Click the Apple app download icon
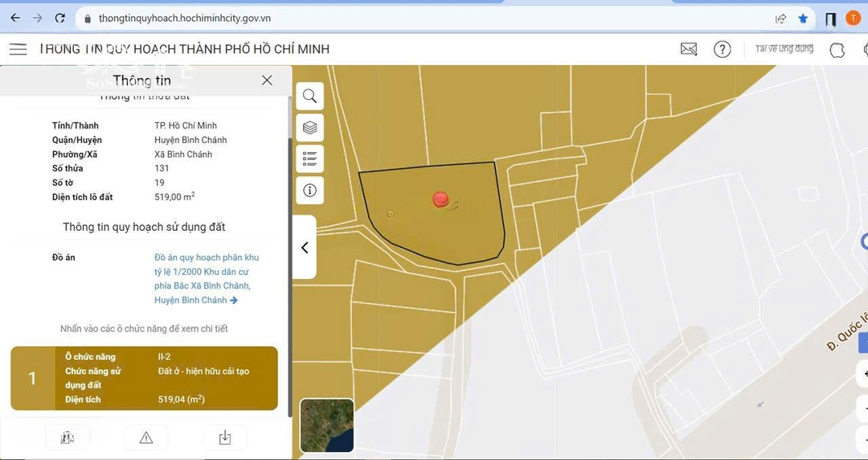Screen dimensions: 868x460 [837, 50]
